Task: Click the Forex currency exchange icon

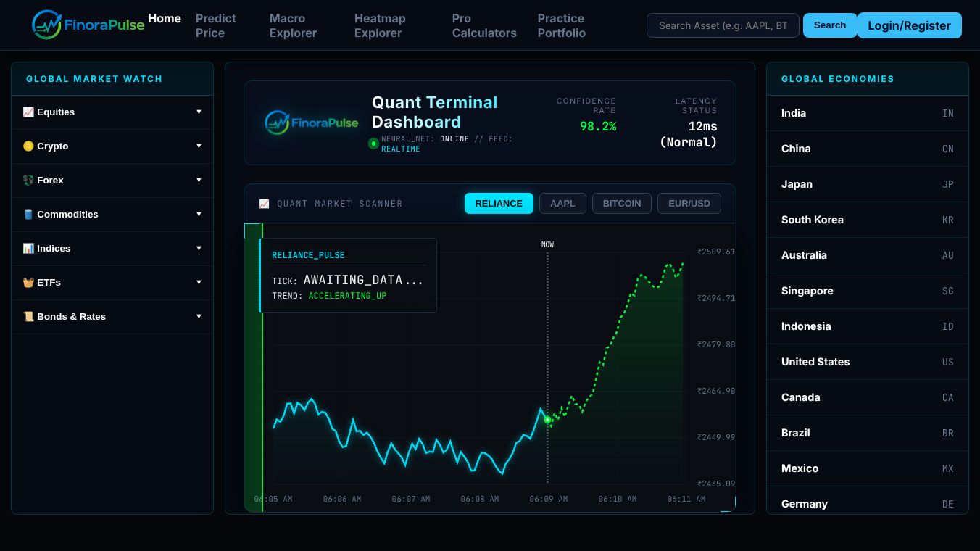Action: tap(28, 181)
